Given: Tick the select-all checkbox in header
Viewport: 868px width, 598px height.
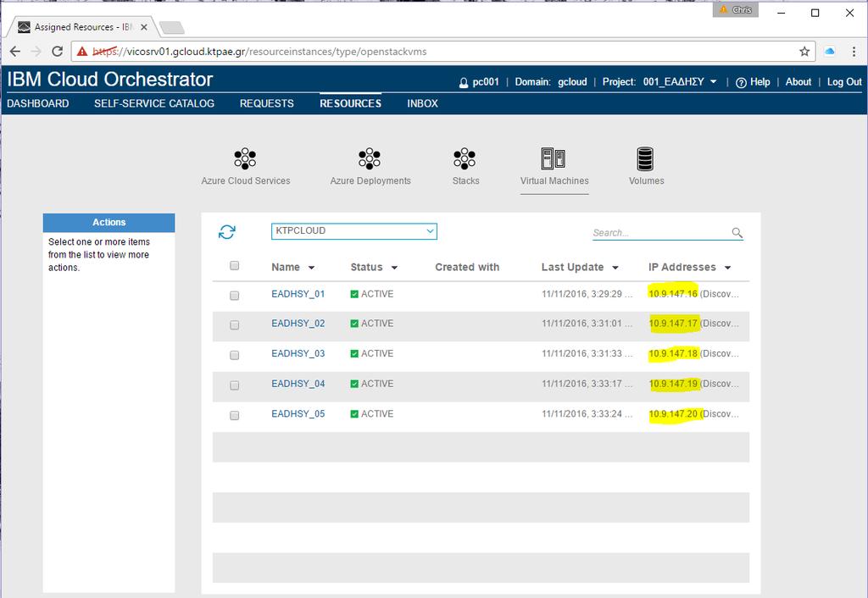Looking at the screenshot, I should pyautogui.click(x=234, y=265).
